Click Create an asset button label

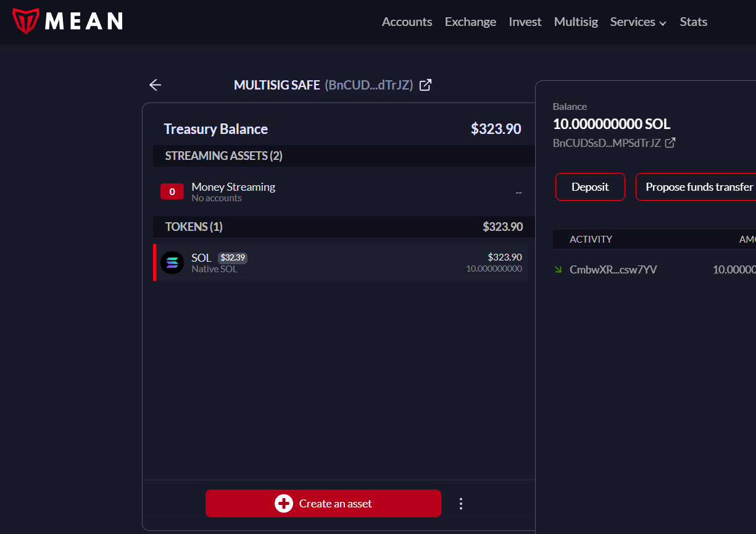pos(335,504)
